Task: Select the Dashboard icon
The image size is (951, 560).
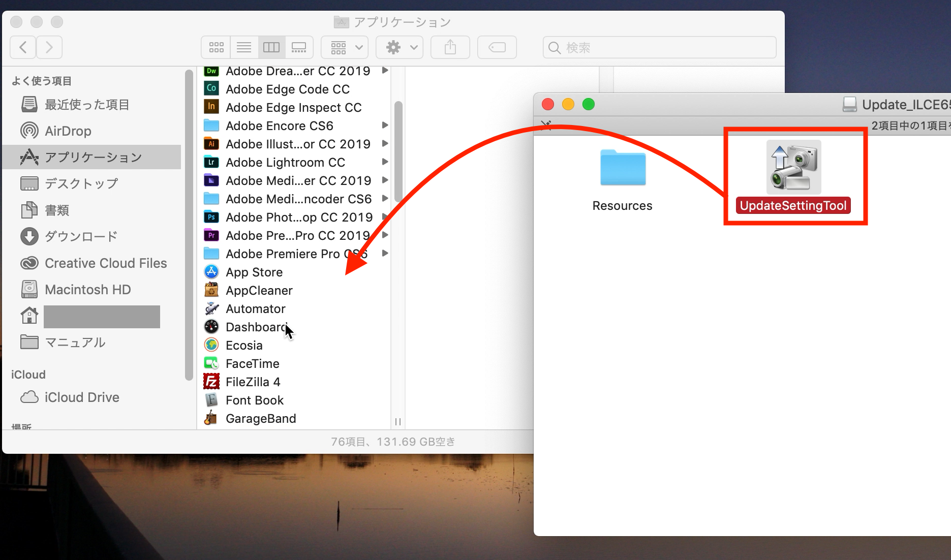Action: pos(211,327)
